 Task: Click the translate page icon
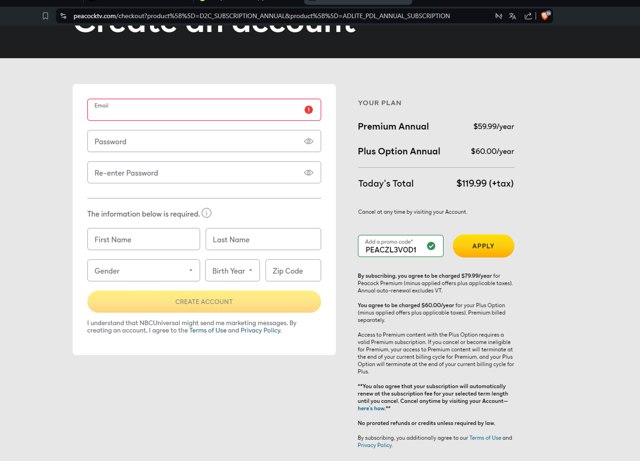(513, 16)
